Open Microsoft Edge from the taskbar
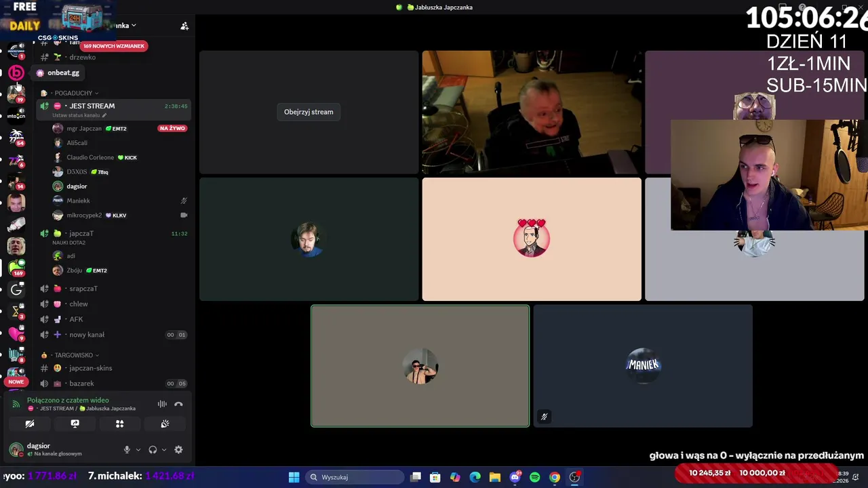Screen dimensions: 868x488 point(475,477)
